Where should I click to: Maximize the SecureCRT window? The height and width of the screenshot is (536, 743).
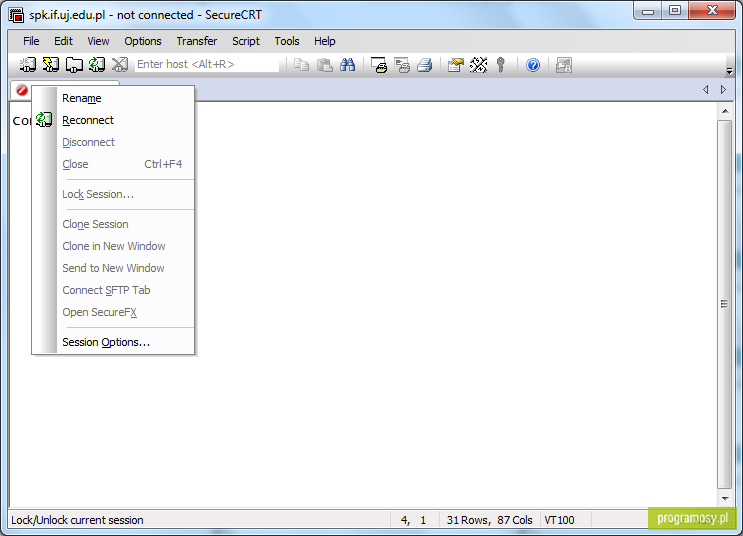(675, 11)
